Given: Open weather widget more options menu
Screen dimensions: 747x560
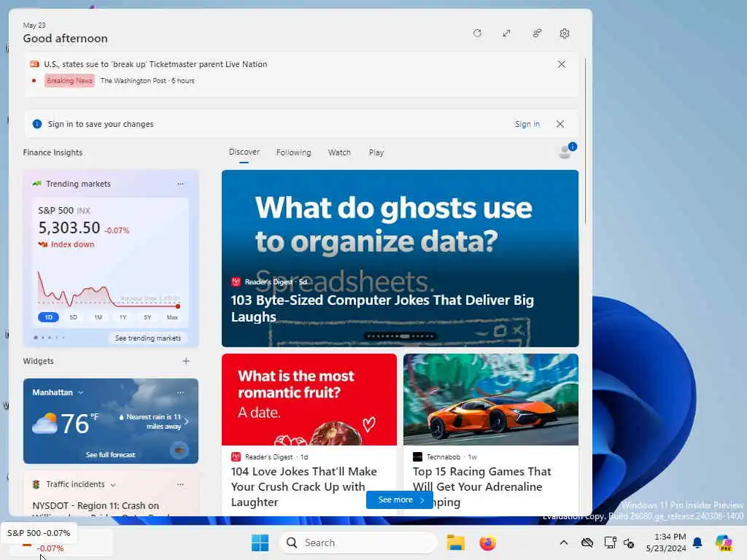Looking at the screenshot, I should pyautogui.click(x=180, y=392).
